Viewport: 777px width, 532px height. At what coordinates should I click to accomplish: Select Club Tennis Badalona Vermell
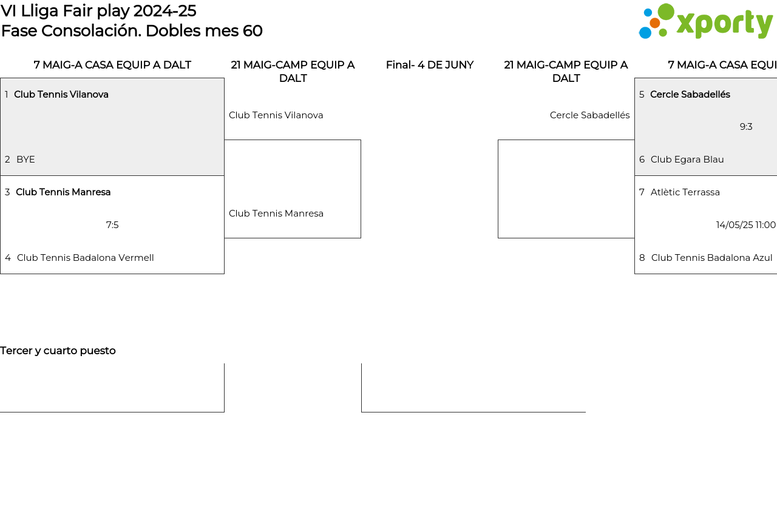pos(86,258)
